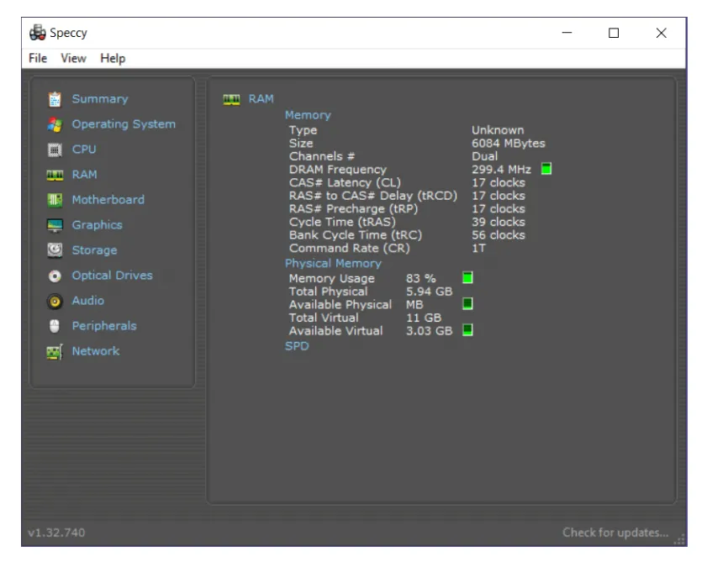This screenshot has height=583, width=728.
Task: Click the CAS# Latency (CL) label
Action: [x=345, y=183]
